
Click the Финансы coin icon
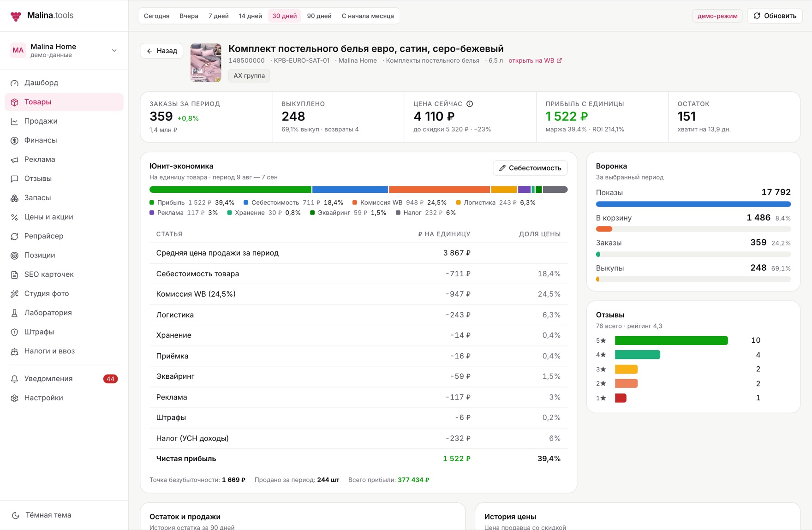point(15,140)
